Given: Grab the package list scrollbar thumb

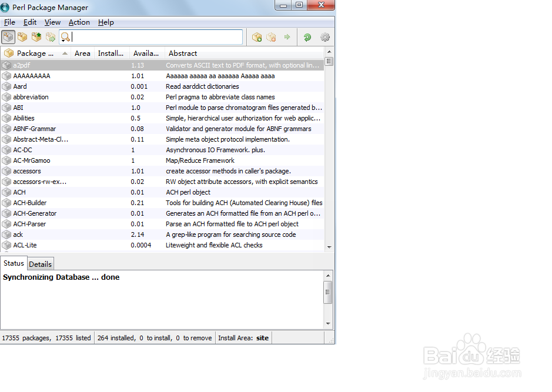Looking at the screenshot, I should (x=329, y=62).
